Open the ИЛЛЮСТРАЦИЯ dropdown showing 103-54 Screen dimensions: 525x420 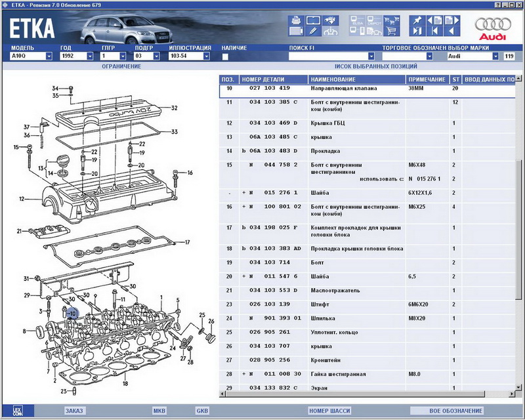(207, 56)
